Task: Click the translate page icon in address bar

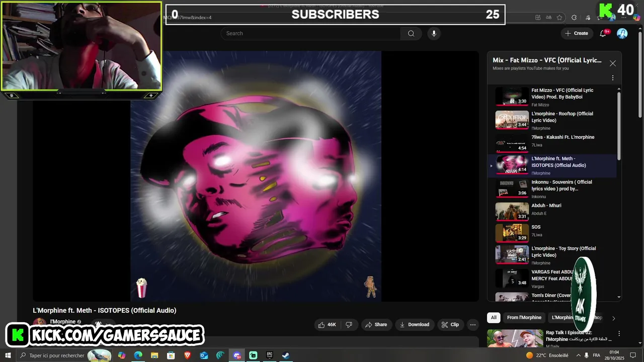Action: pos(549,18)
